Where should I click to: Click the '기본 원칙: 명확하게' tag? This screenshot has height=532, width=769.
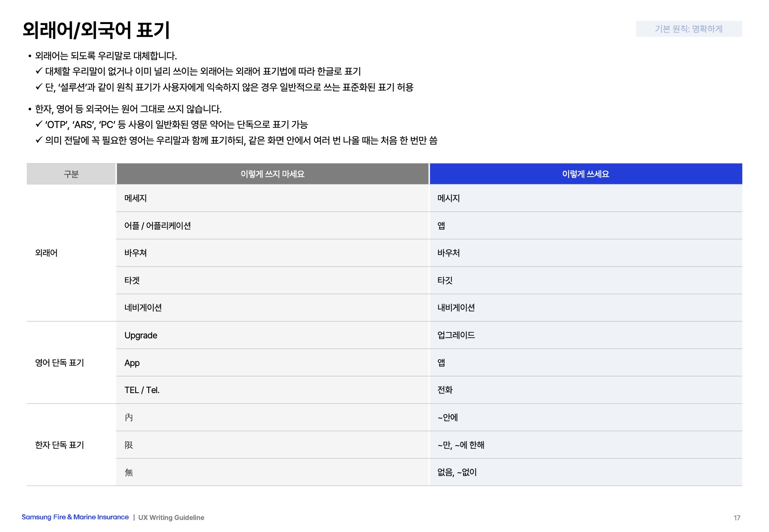[688, 29]
